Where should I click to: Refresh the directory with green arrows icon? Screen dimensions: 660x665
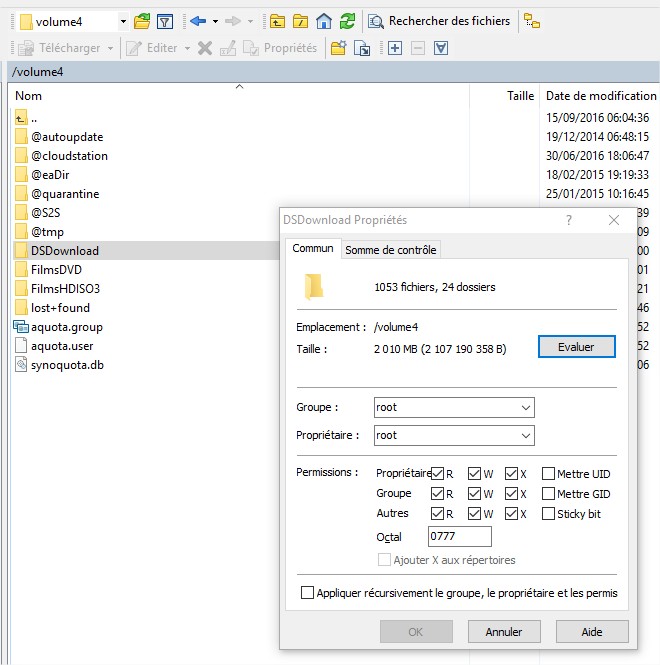(347, 20)
